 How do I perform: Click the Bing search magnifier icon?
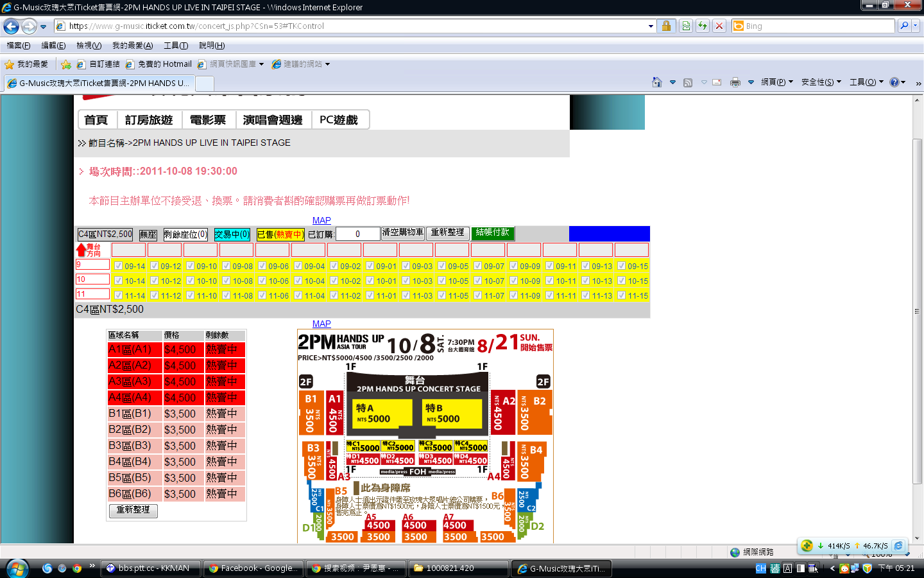click(904, 26)
